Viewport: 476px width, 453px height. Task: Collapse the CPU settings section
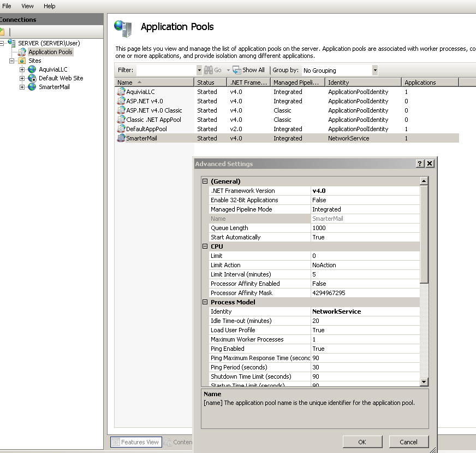point(205,246)
